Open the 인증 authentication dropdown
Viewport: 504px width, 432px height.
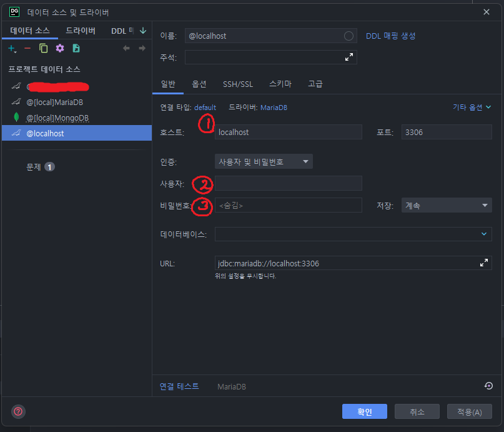coord(264,161)
